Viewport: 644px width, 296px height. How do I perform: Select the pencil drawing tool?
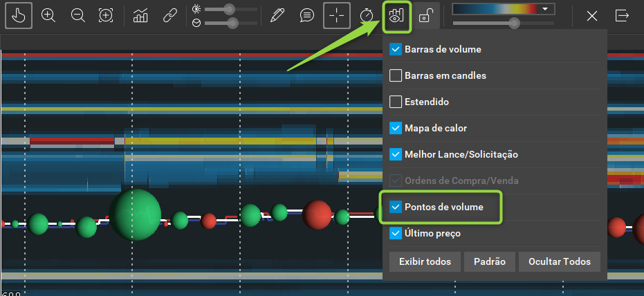coord(277,16)
